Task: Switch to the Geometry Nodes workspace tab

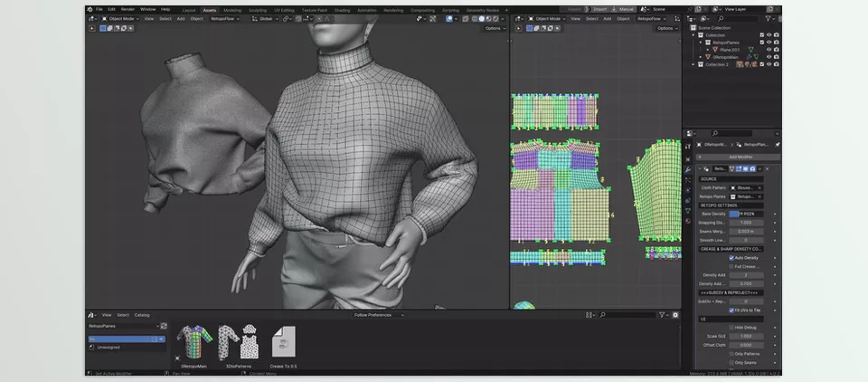Action: coord(482,10)
